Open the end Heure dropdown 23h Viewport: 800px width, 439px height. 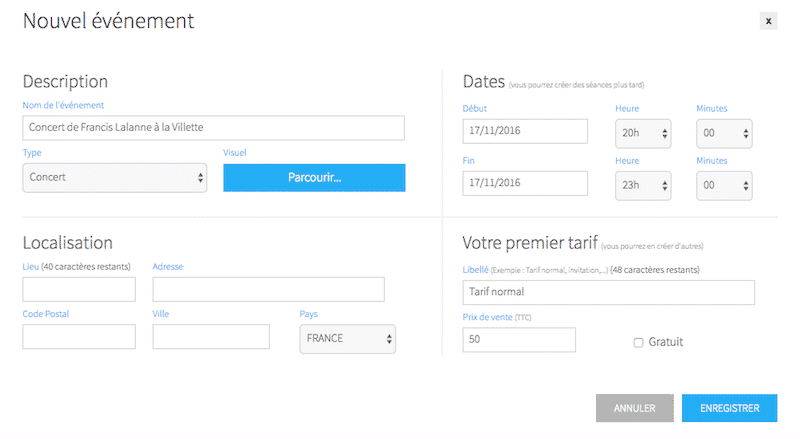[x=642, y=185]
